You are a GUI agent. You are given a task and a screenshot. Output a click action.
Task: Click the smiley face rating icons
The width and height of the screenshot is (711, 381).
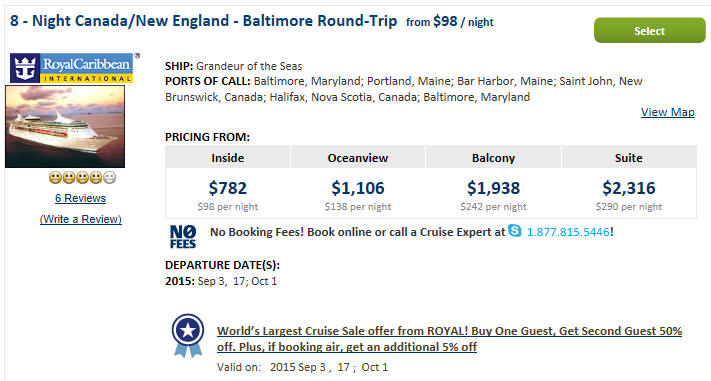click(x=82, y=178)
